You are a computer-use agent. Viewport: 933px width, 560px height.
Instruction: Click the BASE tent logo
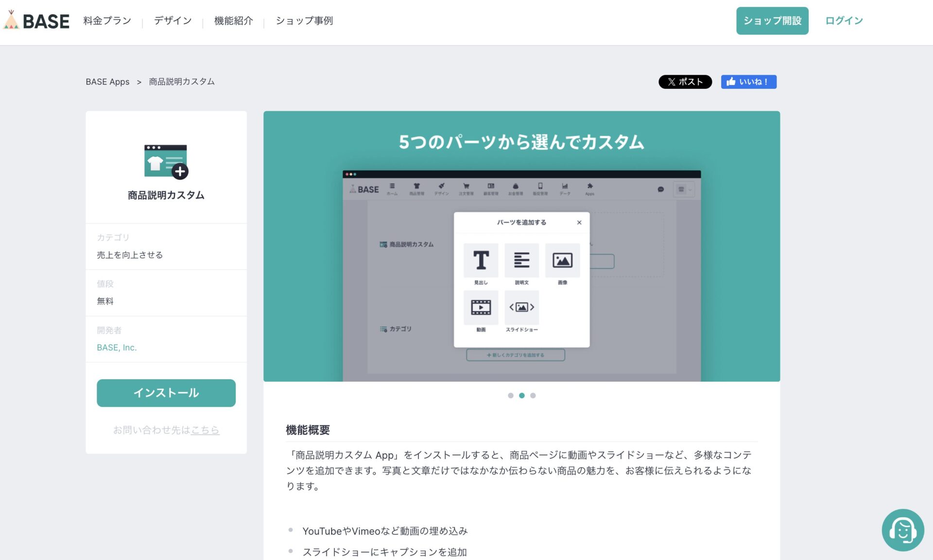(x=36, y=20)
